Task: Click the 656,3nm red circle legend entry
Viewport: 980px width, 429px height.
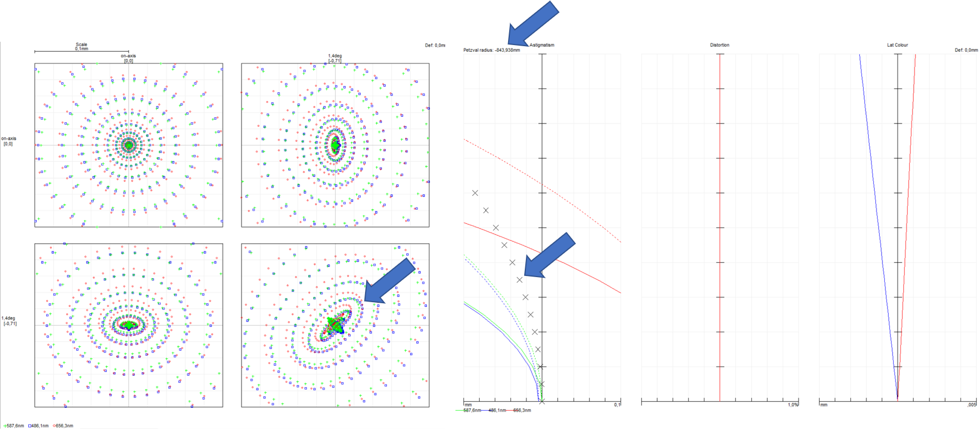Action: (63, 426)
